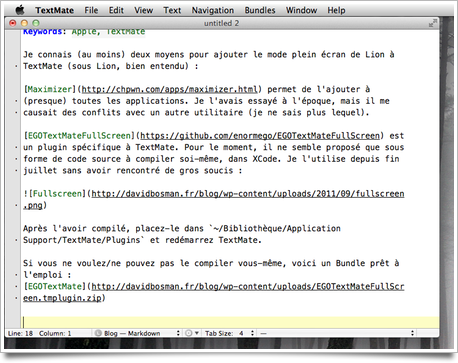Open the View menu
Screen dimensions: 458x363
[x=143, y=10]
